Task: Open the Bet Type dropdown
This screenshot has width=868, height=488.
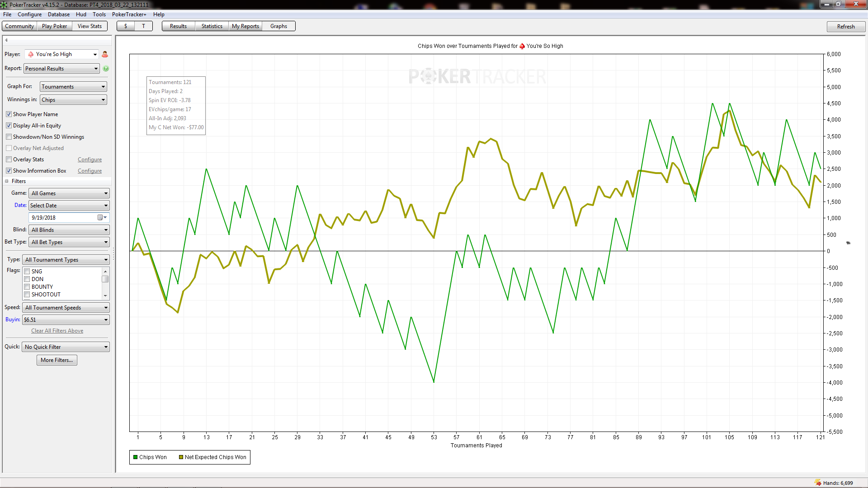Action: click(x=69, y=242)
